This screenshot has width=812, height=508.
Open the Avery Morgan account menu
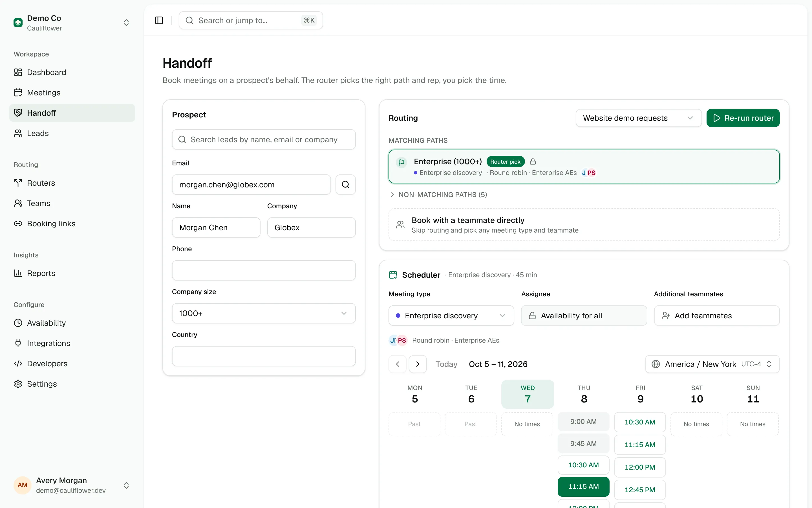coord(72,485)
